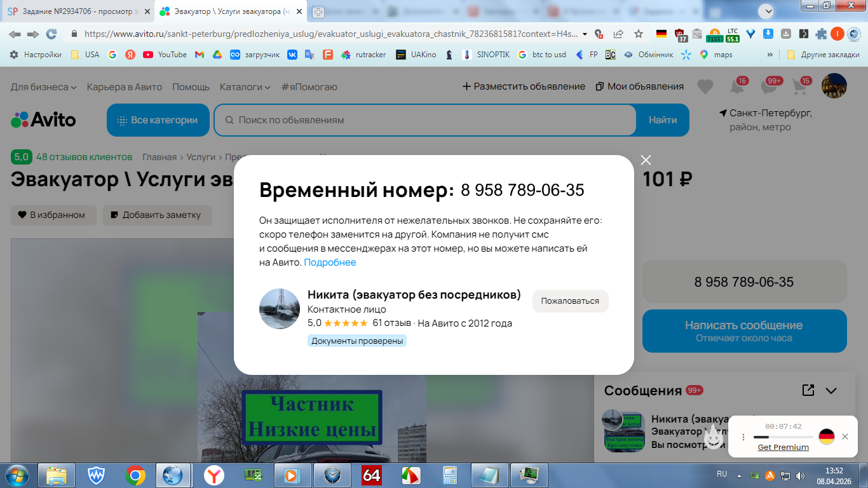
Task: Open YouTube bookmark
Action: (x=165, y=55)
